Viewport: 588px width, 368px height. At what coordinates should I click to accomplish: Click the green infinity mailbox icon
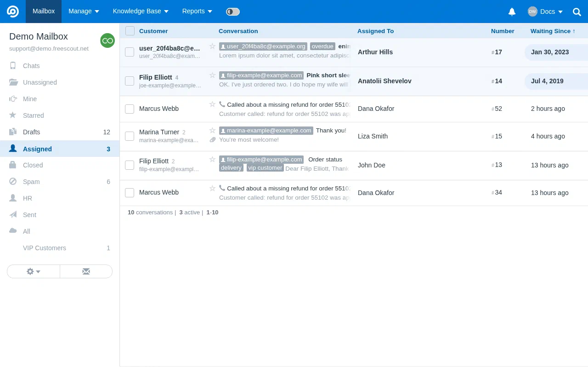[x=107, y=40]
